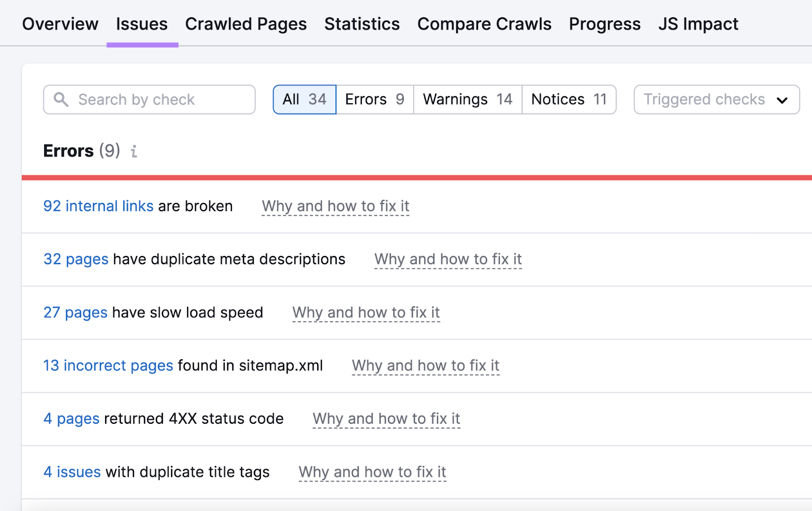812x511 pixels.
Task: Select the All issues filter
Action: (x=304, y=99)
